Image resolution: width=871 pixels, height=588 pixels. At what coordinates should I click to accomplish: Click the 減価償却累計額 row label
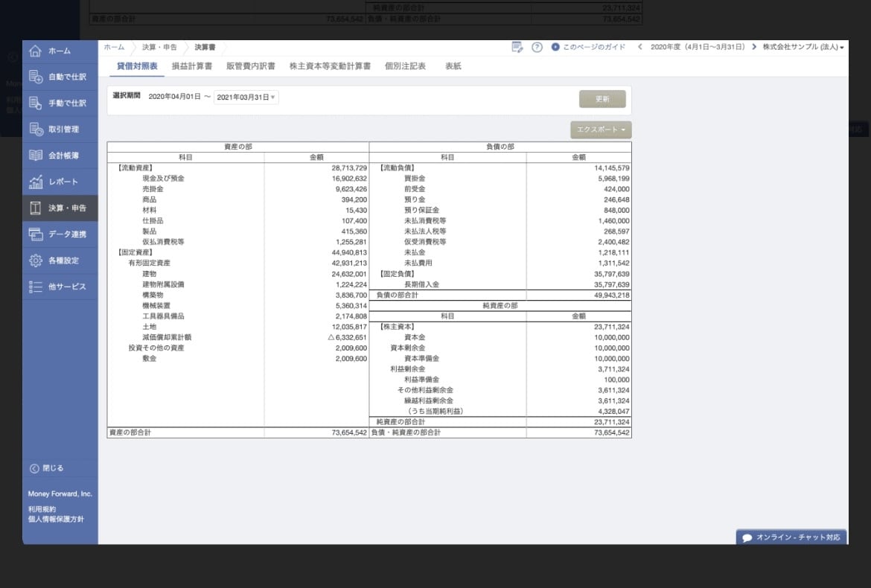coord(167,338)
